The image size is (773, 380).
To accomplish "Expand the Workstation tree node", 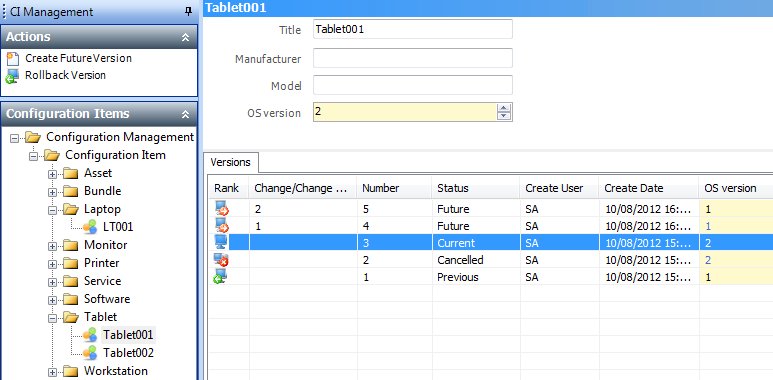I will click(52, 372).
